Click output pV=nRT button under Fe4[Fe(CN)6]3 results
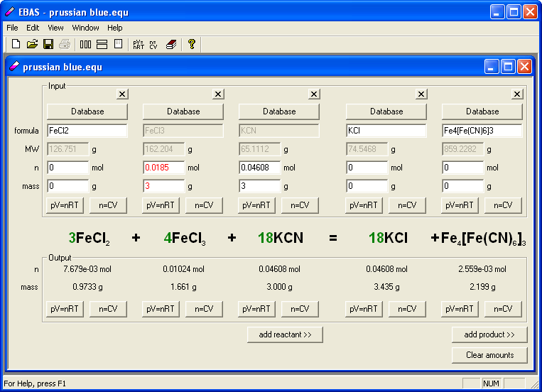 coord(460,309)
